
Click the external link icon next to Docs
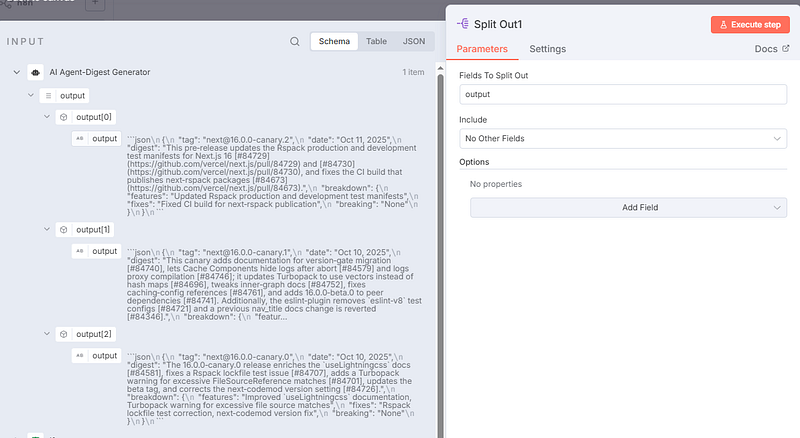click(786, 48)
